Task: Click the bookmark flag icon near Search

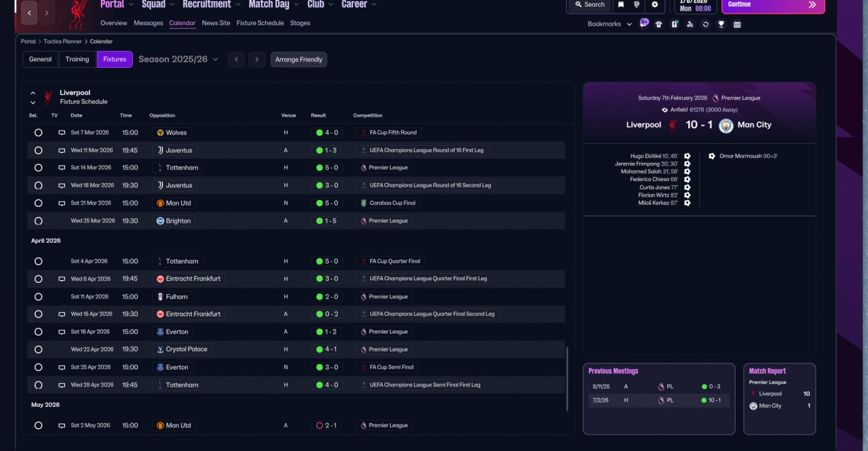Action: coord(620,5)
